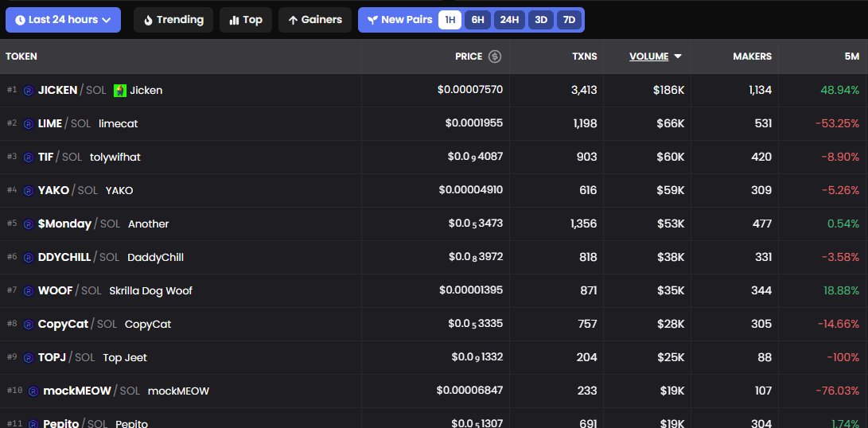Image resolution: width=868 pixels, height=428 pixels.
Task: Click the flame icon on Trending
Action: tap(148, 20)
